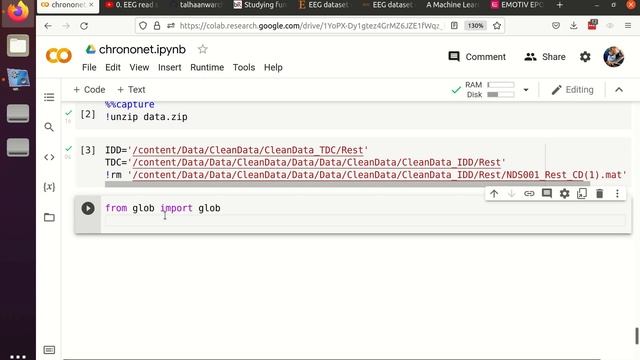Open find and replace search panel

(x=49, y=127)
